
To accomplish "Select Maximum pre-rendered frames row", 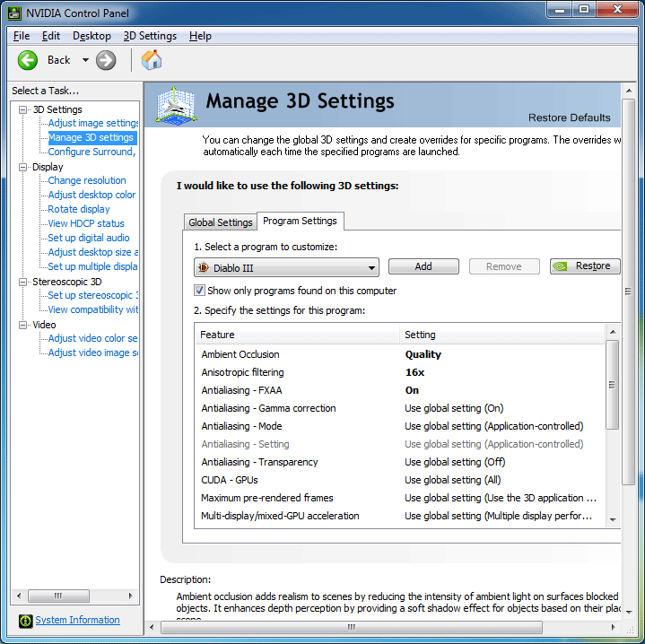I will tap(399, 498).
